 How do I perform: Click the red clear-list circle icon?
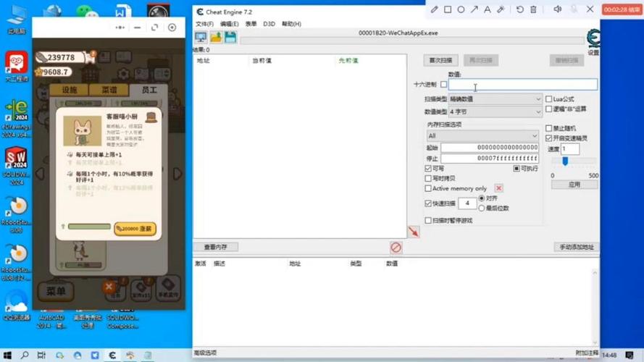click(396, 248)
